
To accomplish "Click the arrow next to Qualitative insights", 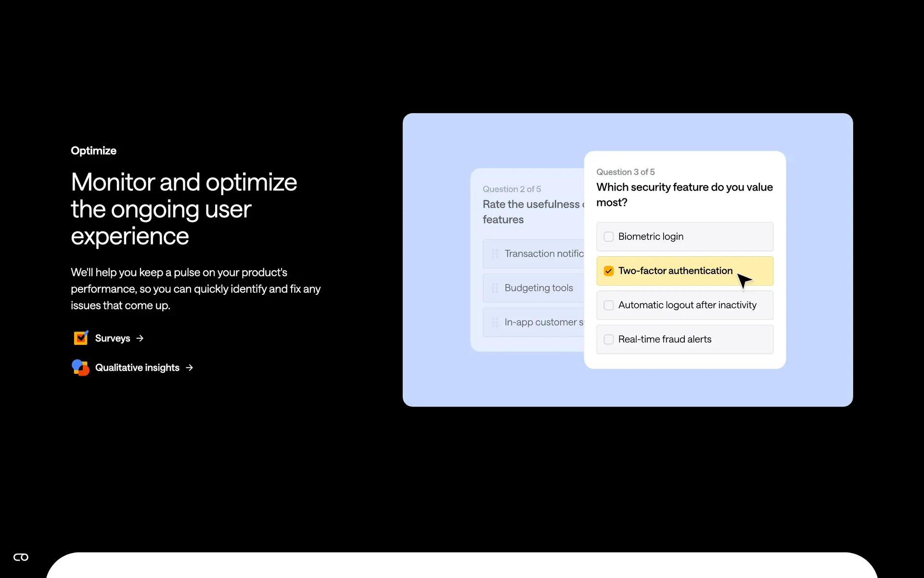I will (x=190, y=368).
